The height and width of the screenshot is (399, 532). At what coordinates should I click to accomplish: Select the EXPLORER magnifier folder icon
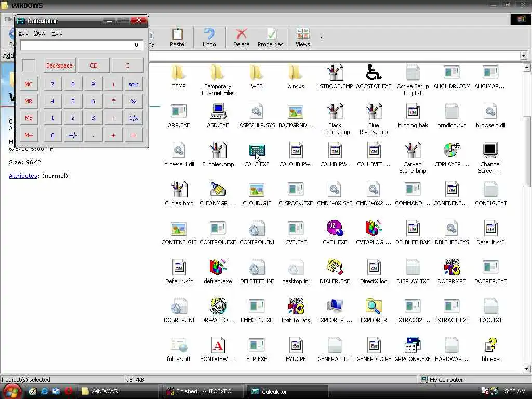[x=374, y=307]
